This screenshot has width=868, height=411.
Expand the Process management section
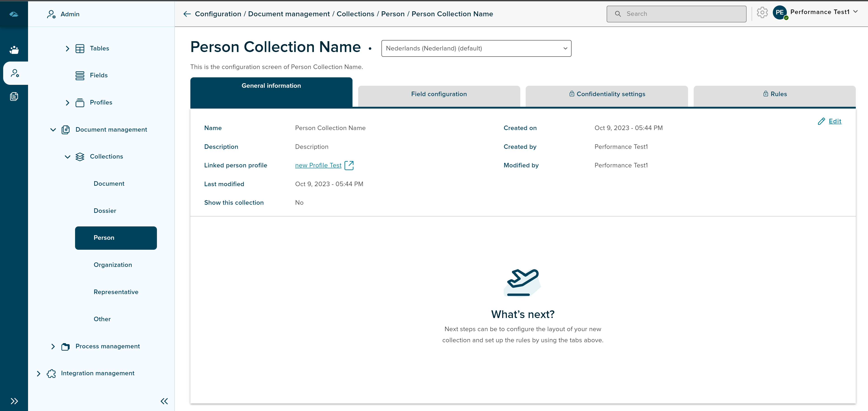point(53,346)
